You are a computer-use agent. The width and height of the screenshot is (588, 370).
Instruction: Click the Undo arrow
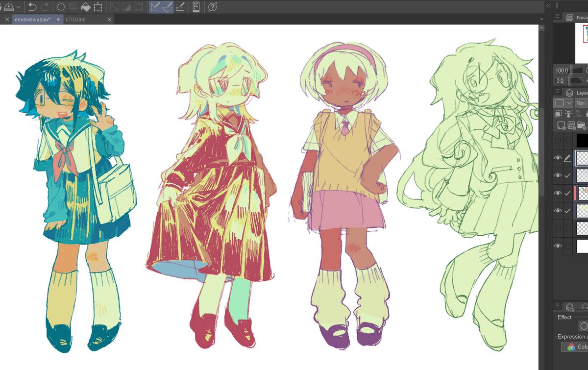32,7
